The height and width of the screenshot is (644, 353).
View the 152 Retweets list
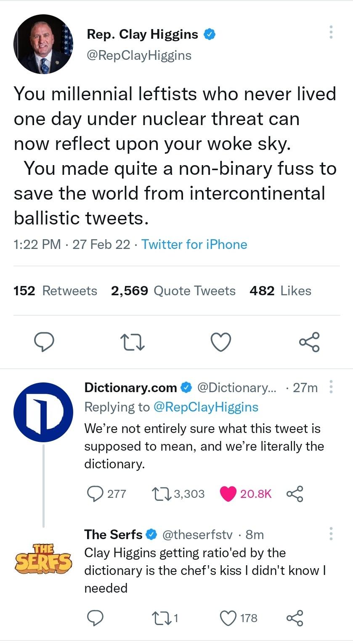(x=55, y=291)
